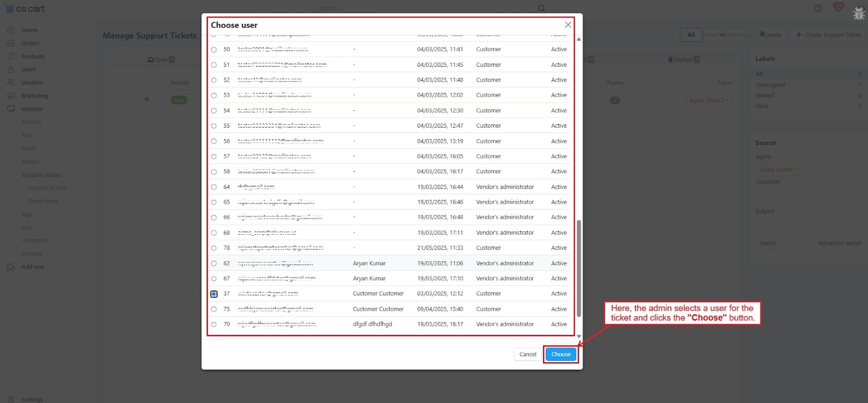Image resolution: width=868 pixels, height=403 pixels.
Task: Open the help question mark icon
Action: pos(818,8)
